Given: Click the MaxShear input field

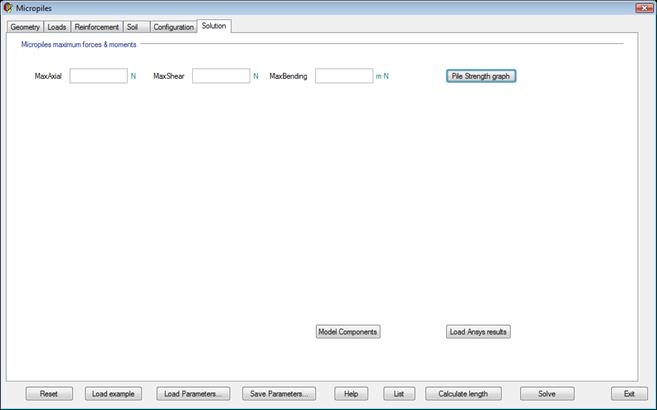Looking at the screenshot, I should pos(221,76).
